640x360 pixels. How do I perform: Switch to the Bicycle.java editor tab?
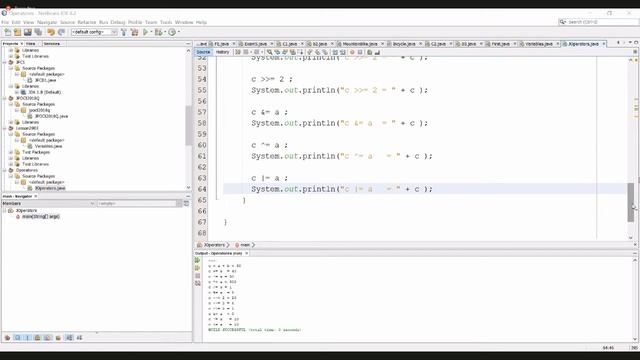[404, 44]
